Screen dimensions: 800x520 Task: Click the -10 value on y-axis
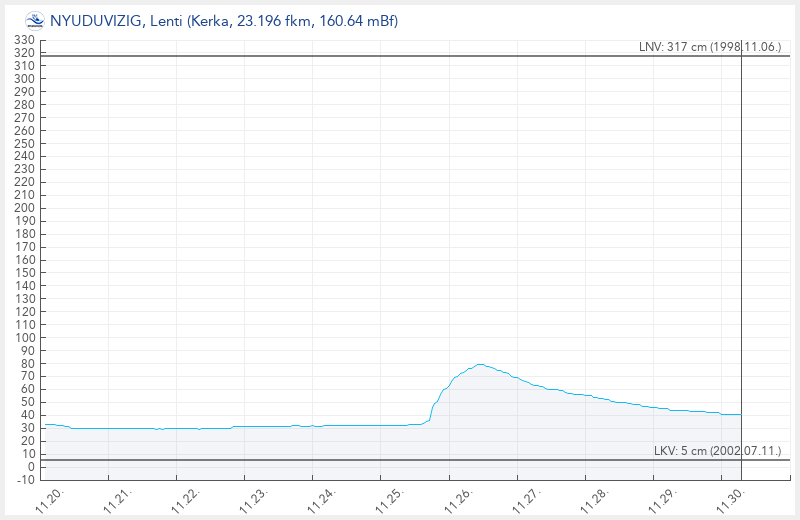[x=22, y=480]
